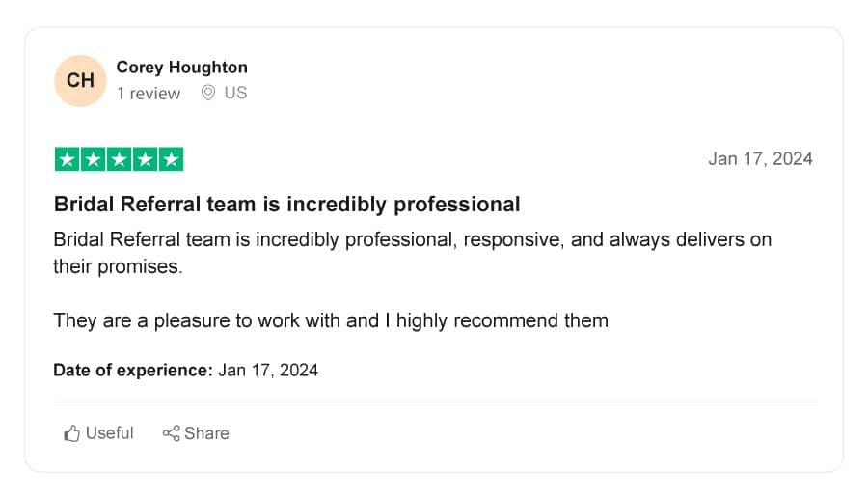The height and width of the screenshot is (499, 868).
Task: Share this review via Share label
Action: pyautogui.click(x=206, y=433)
